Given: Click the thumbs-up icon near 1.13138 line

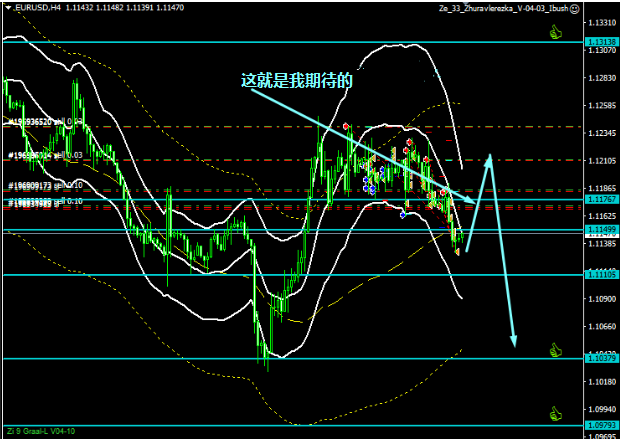Looking at the screenshot, I should [557, 33].
